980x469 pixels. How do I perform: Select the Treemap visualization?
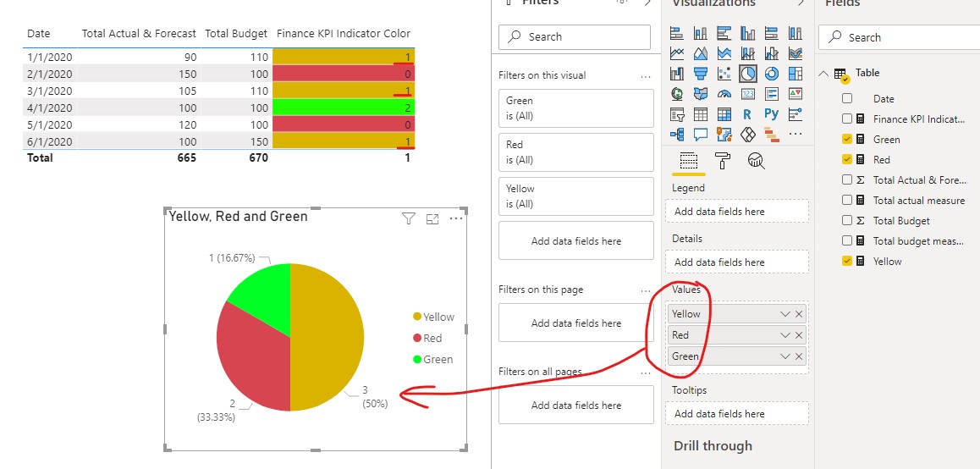pos(796,74)
